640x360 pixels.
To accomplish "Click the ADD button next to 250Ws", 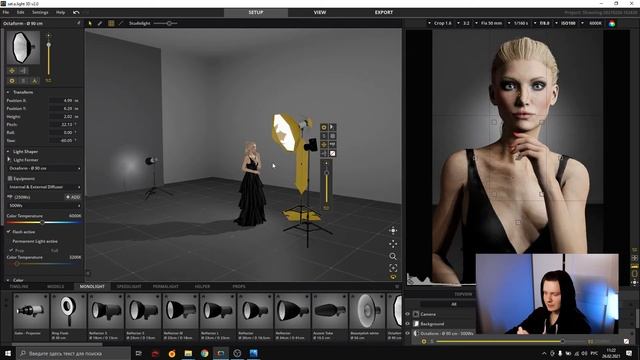I will (x=73, y=197).
